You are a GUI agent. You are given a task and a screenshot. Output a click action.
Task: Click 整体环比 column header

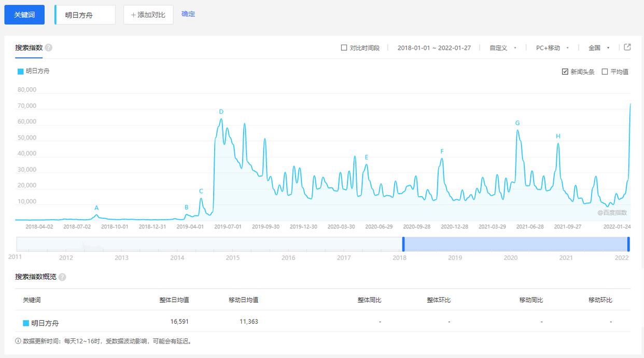click(x=439, y=300)
